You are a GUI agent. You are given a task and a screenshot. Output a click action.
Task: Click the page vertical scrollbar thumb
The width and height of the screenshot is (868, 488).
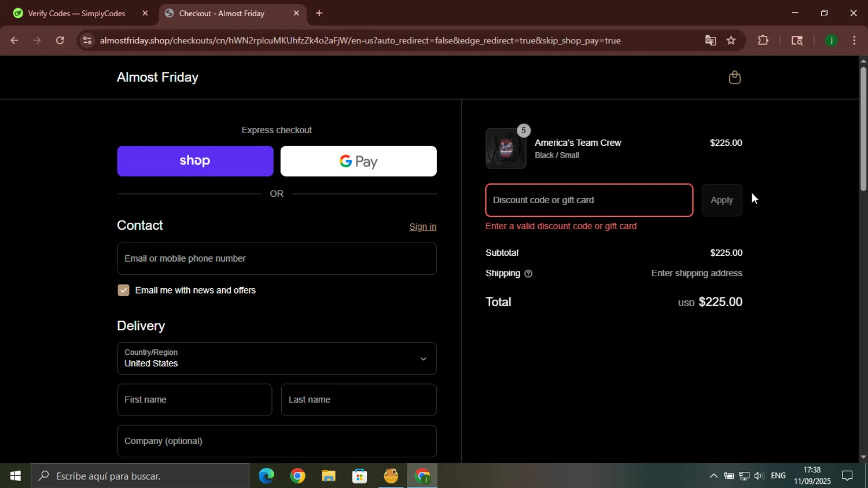coord(863,129)
